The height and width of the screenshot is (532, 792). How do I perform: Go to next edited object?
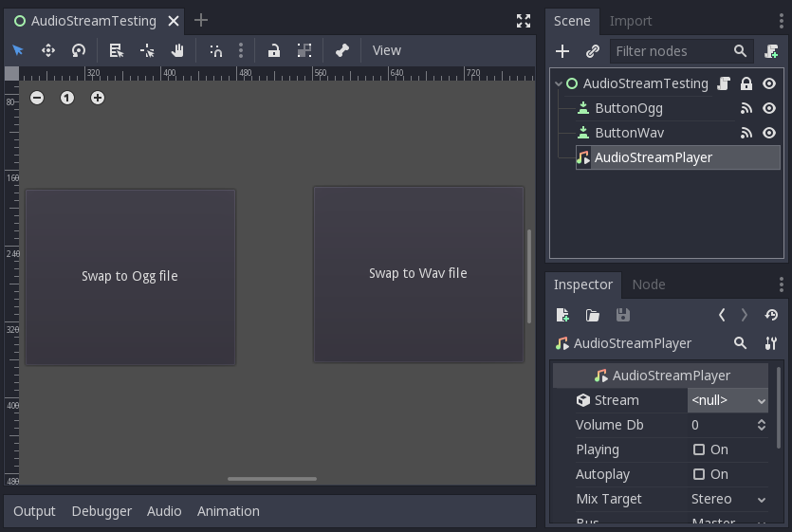coord(744,315)
